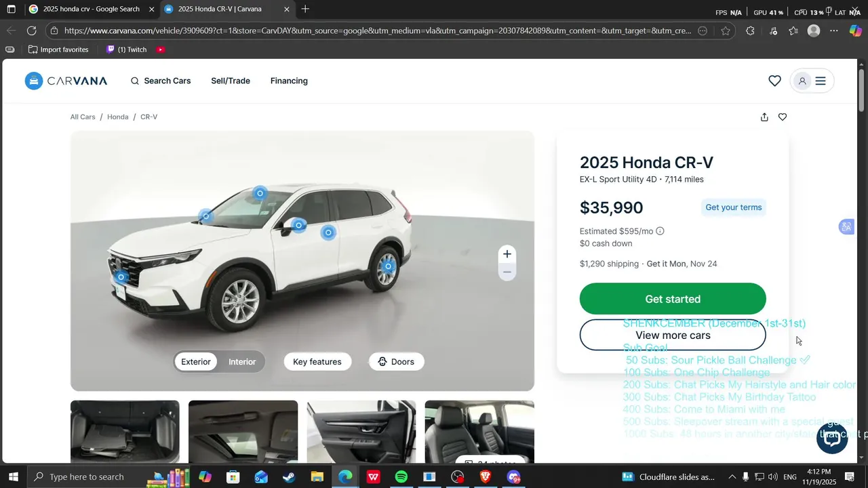Share this vehicle using share icon
868x488 pixels.
pyautogui.click(x=764, y=117)
